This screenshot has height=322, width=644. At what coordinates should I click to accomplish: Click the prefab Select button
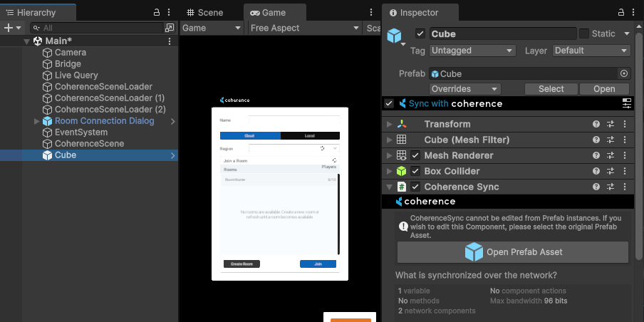tap(551, 89)
